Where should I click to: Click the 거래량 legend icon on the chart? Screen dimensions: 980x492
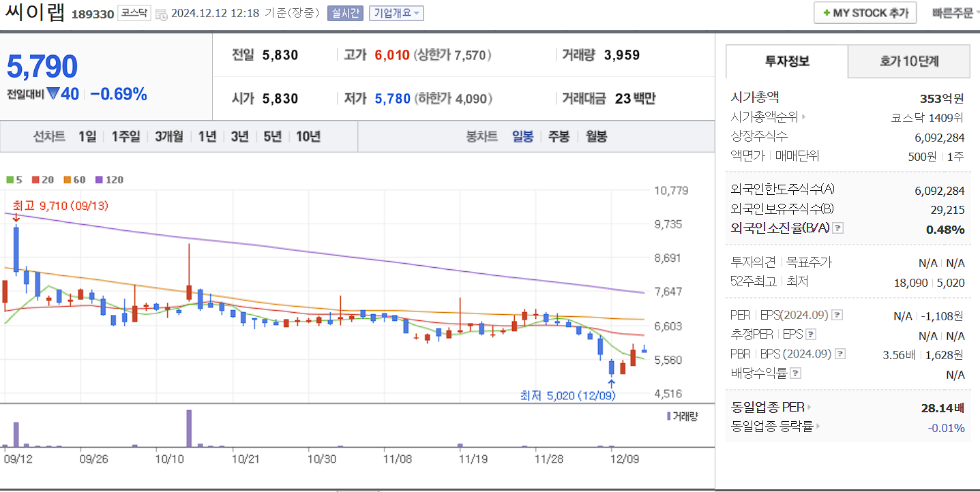(668, 417)
